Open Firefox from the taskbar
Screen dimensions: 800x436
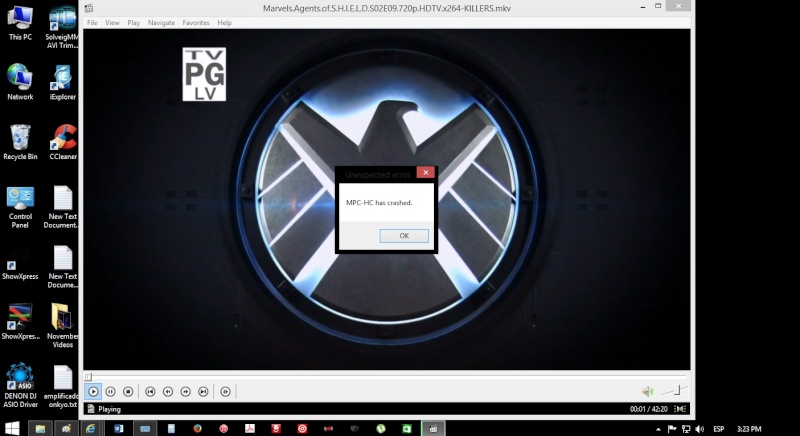(197, 429)
